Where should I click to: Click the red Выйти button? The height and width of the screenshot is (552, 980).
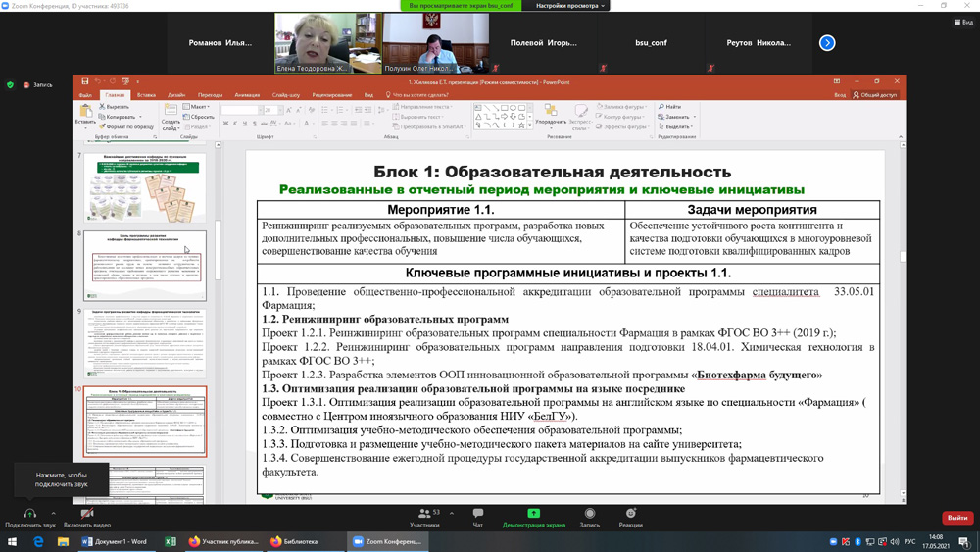956,518
